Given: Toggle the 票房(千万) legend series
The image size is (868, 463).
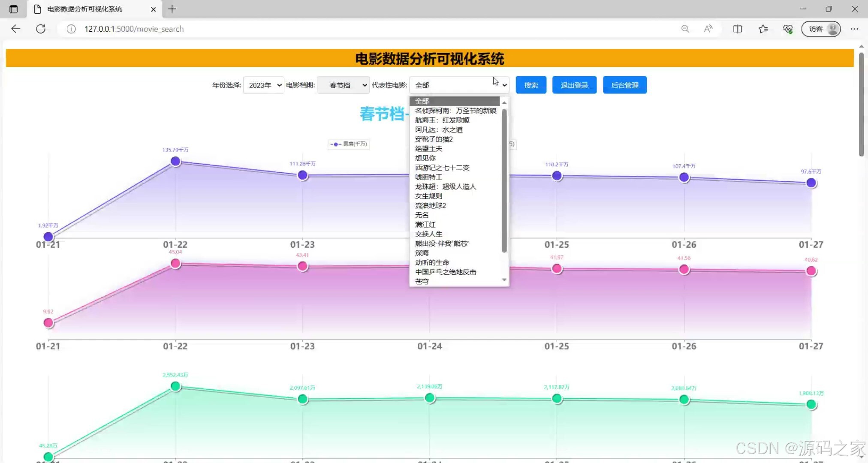Looking at the screenshot, I should [348, 144].
